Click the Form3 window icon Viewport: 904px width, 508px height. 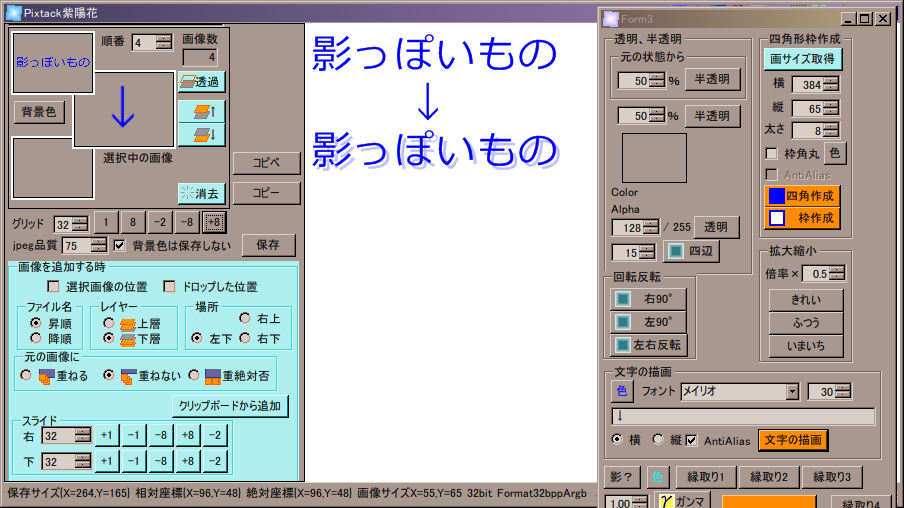(611, 19)
